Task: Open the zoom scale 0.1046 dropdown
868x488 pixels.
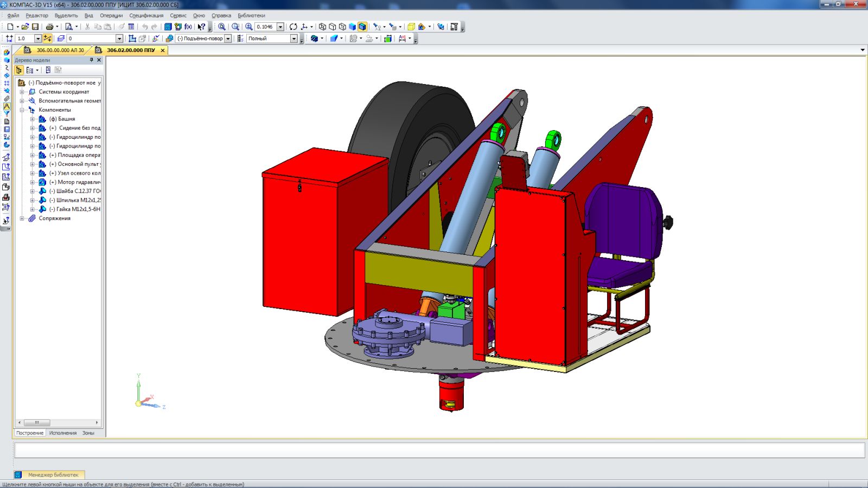Action: (x=280, y=27)
